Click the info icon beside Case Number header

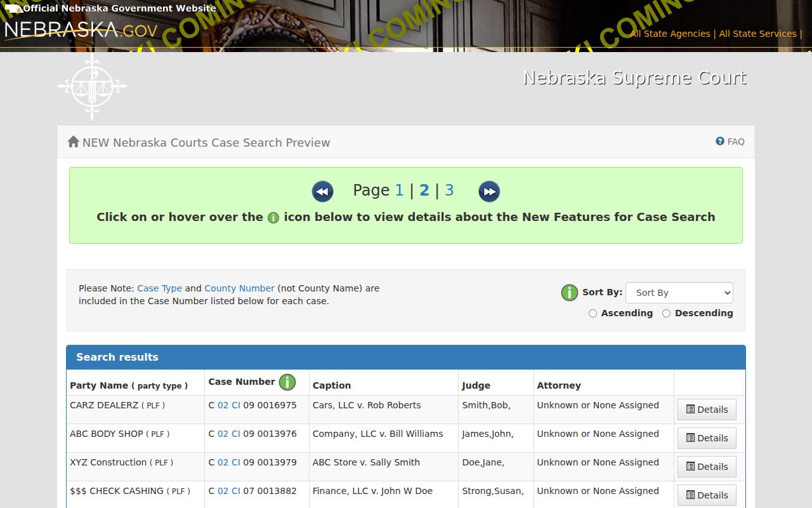click(x=287, y=382)
